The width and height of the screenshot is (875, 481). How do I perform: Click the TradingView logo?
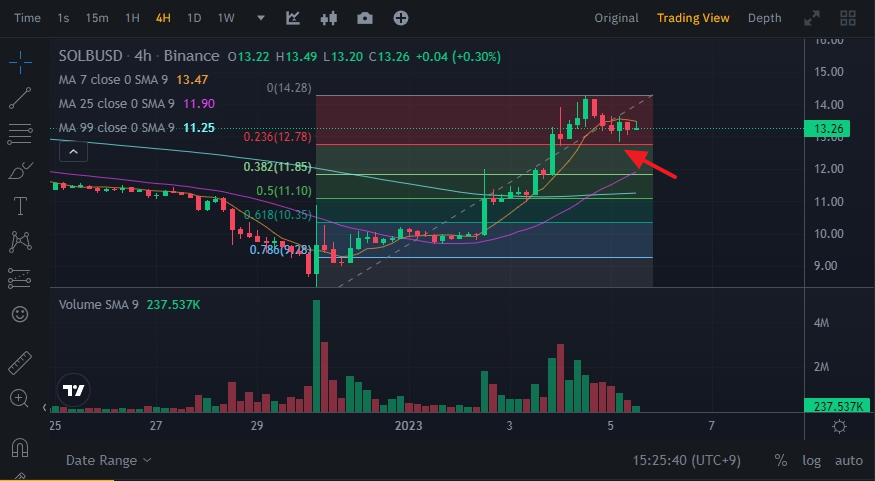(73, 390)
